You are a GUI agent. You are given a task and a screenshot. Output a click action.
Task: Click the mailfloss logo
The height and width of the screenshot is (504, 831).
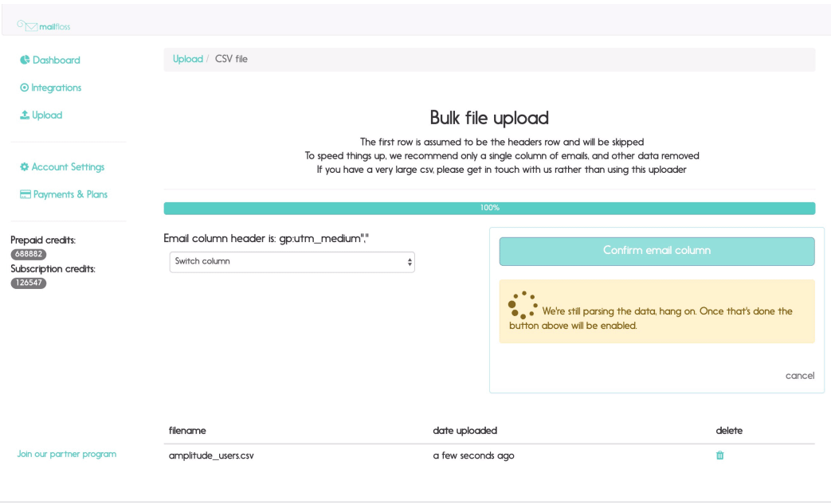tap(43, 26)
